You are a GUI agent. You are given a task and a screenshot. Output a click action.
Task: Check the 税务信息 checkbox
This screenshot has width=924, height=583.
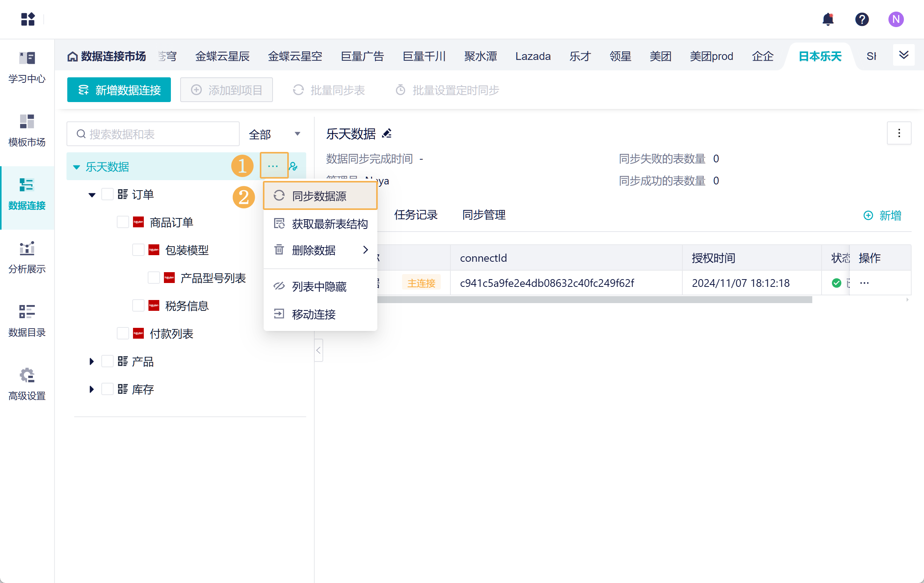coord(138,306)
